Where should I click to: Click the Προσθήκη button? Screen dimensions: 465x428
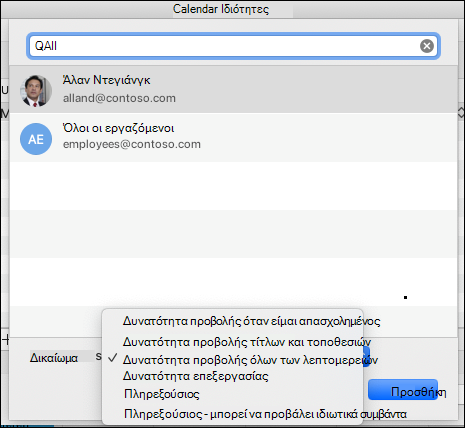(x=403, y=390)
